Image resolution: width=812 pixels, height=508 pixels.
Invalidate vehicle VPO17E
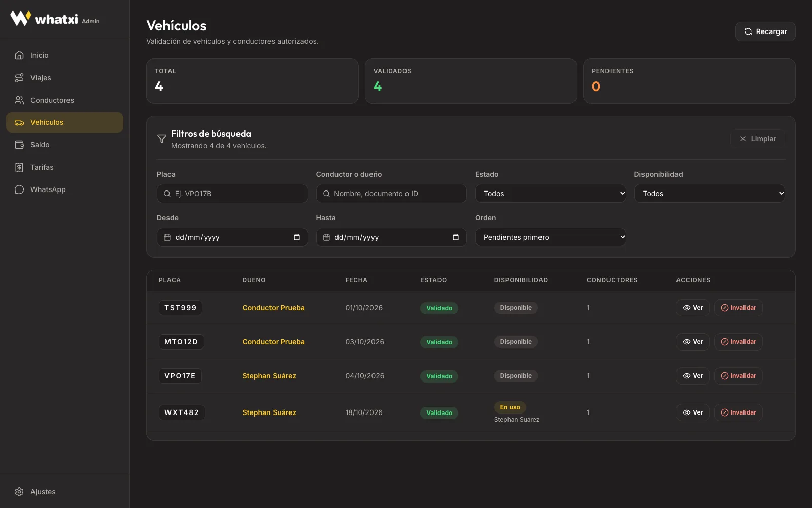(x=738, y=376)
